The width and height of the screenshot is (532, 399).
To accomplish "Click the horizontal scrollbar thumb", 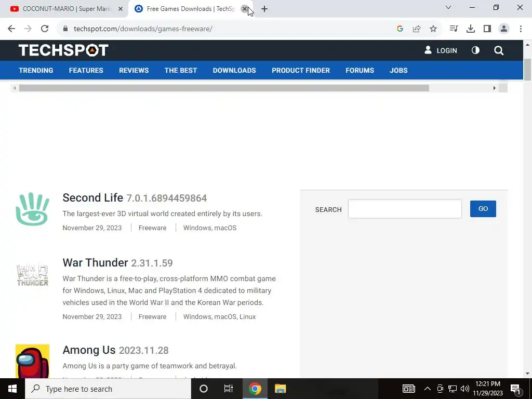I will pyautogui.click(x=224, y=88).
